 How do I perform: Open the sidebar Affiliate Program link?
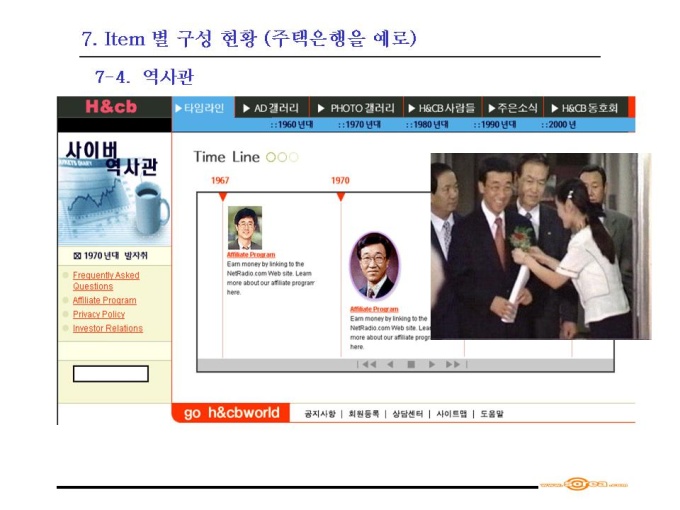click(104, 300)
